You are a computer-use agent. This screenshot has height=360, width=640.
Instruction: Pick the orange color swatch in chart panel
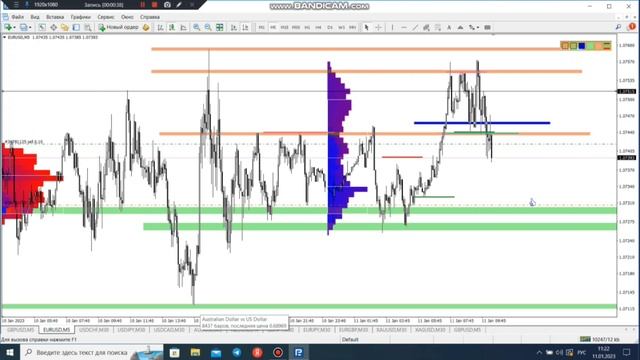(x=599, y=46)
